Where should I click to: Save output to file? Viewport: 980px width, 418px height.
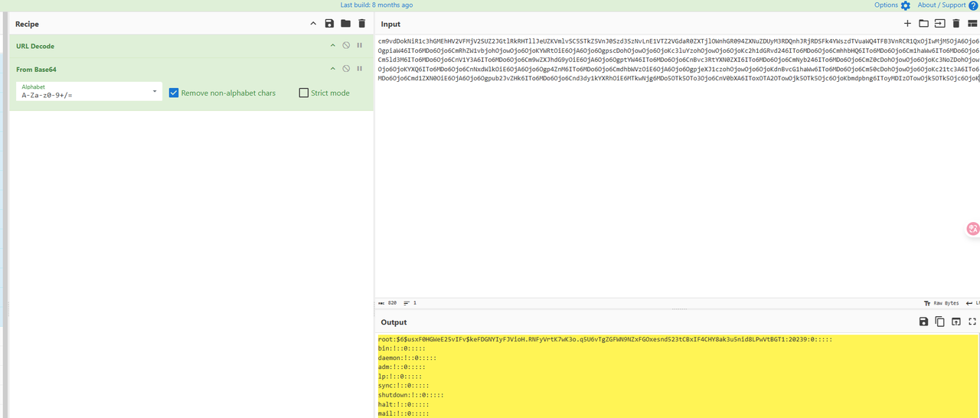pos(923,322)
